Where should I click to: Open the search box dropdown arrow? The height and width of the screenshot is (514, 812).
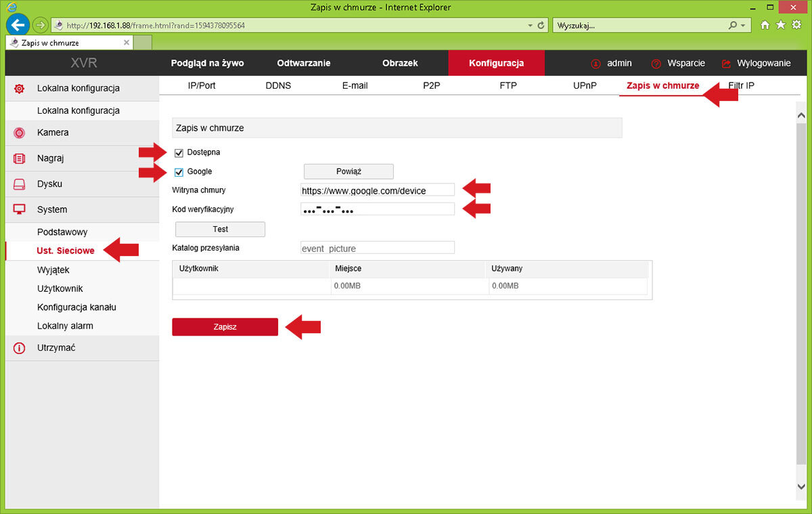(x=744, y=26)
